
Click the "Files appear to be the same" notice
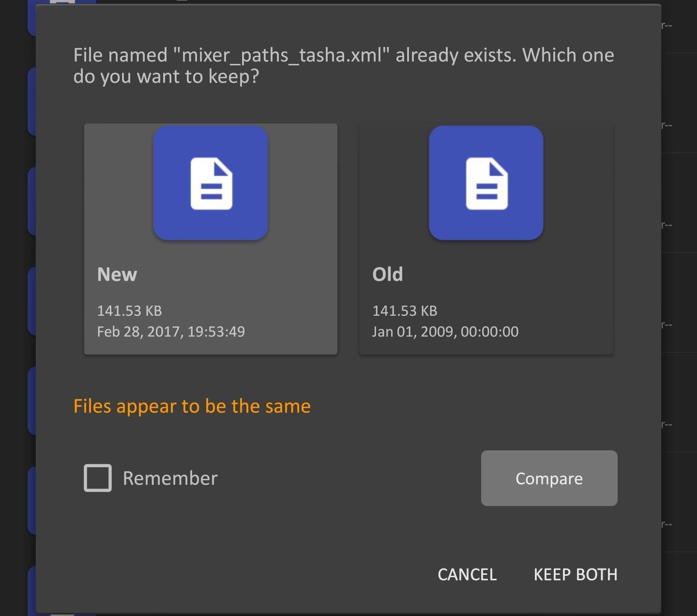click(192, 406)
